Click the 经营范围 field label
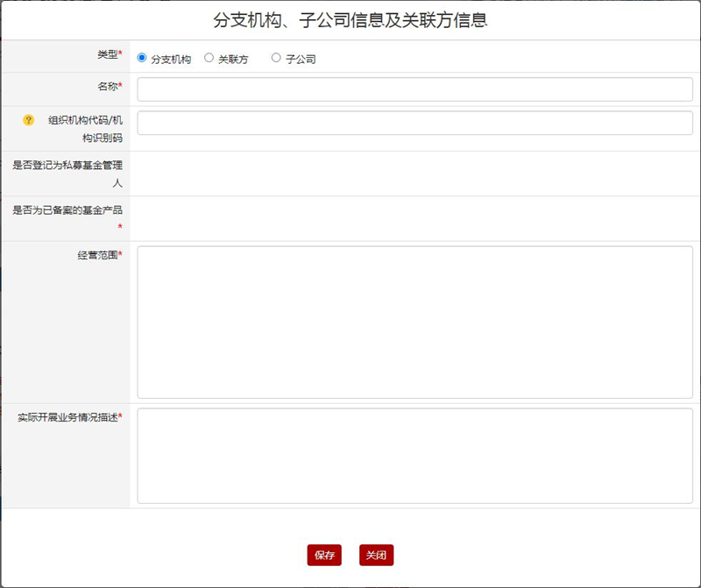This screenshot has width=701, height=588. pos(96,255)
